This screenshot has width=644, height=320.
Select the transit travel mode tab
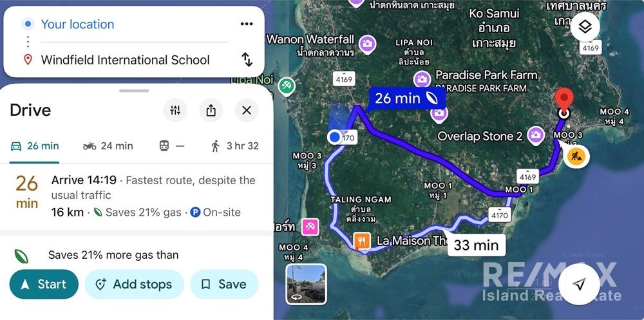[x=172, y=146]
